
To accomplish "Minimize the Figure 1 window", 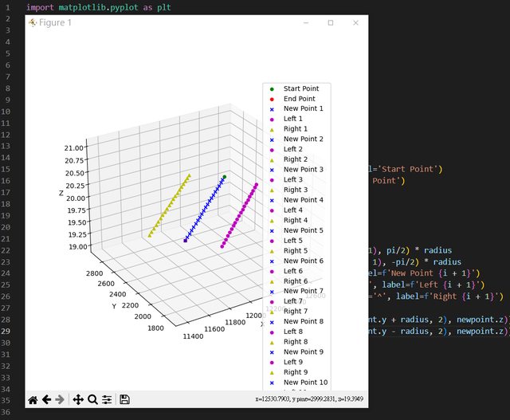I will (306, 23).
